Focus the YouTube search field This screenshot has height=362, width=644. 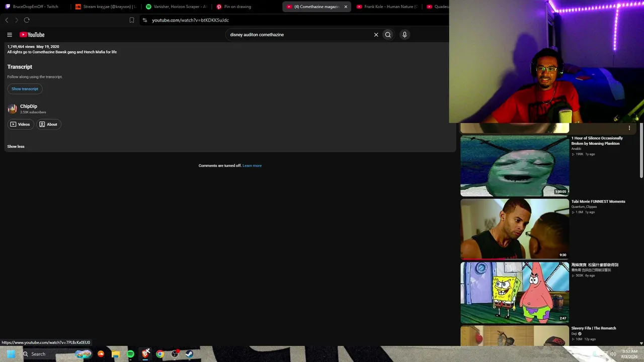click(x=299, y=35)
